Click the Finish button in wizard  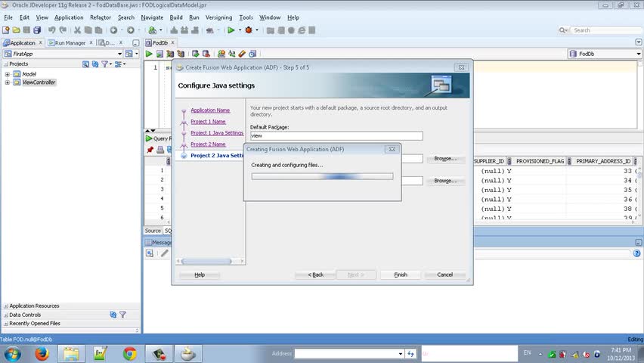[x=401, y=275]
